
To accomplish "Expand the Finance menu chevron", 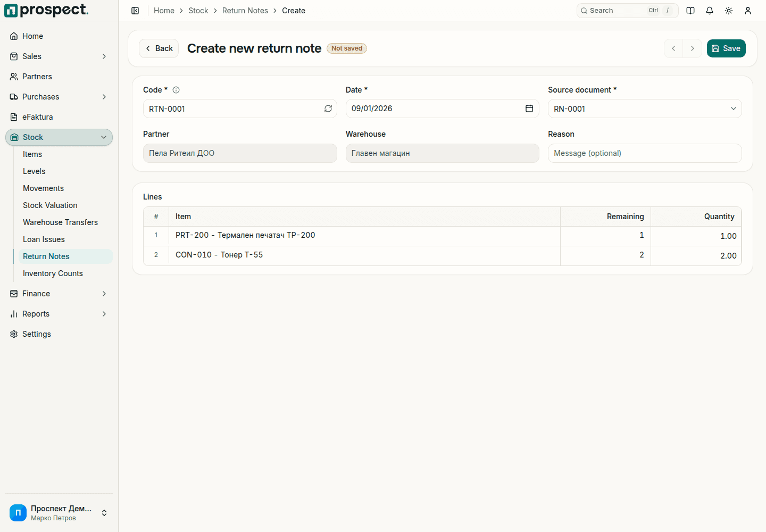I will pyautogui.click(x=104, y=294).
